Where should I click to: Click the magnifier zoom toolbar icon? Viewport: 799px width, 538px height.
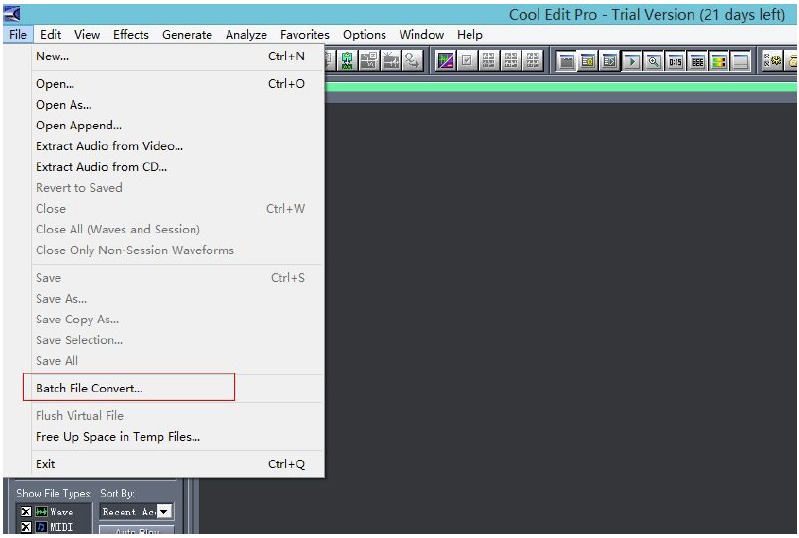[654, 62]
